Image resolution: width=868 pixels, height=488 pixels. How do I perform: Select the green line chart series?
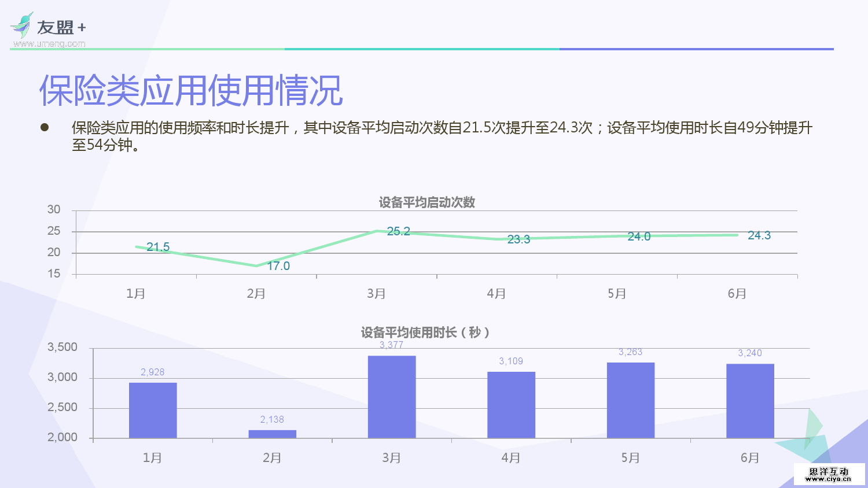[318, 249]
